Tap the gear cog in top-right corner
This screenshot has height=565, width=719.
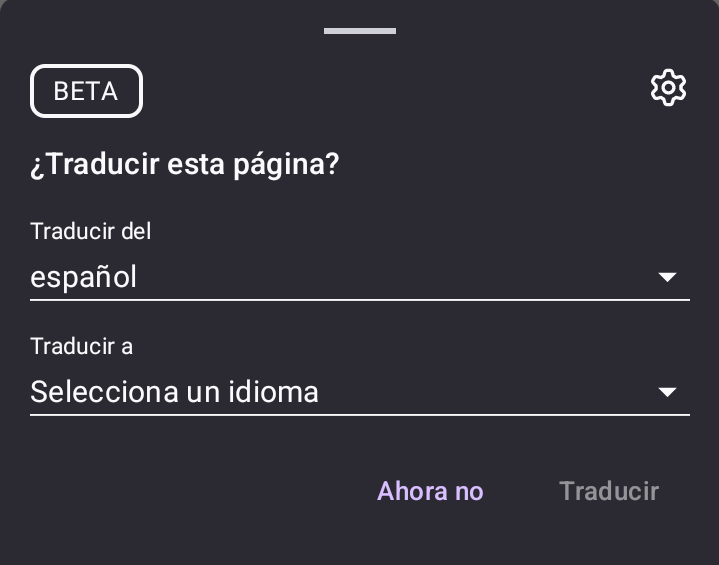pos(668,88)
